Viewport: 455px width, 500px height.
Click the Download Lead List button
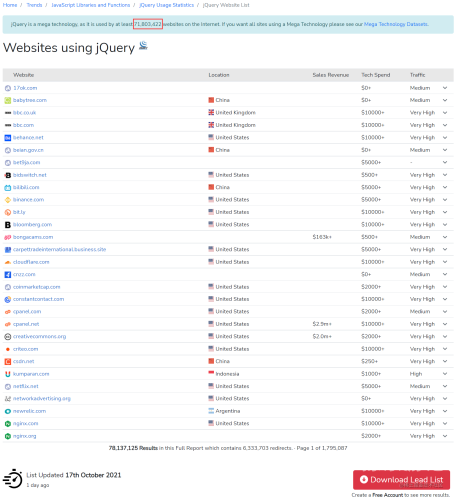click(402, 480)
